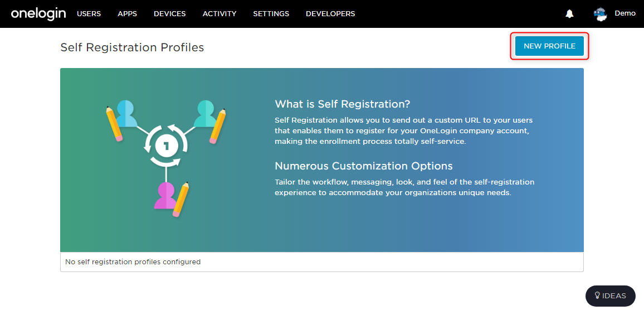
Task: Open the Ideas feedback button
Action: click(611, 295)
